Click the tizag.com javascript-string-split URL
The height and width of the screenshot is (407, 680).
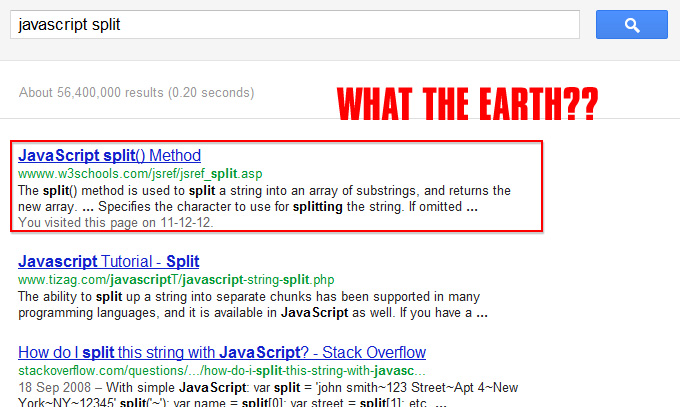pos(176,279)
